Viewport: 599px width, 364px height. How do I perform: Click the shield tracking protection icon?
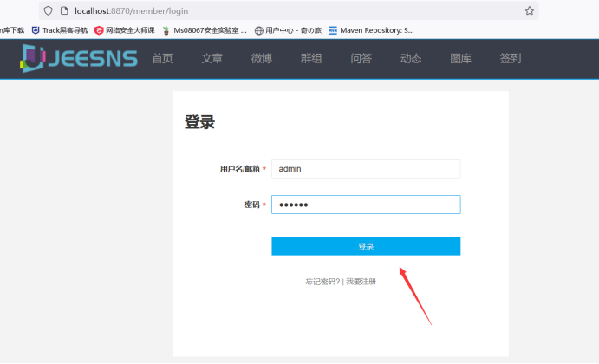[x=49, y=10]
